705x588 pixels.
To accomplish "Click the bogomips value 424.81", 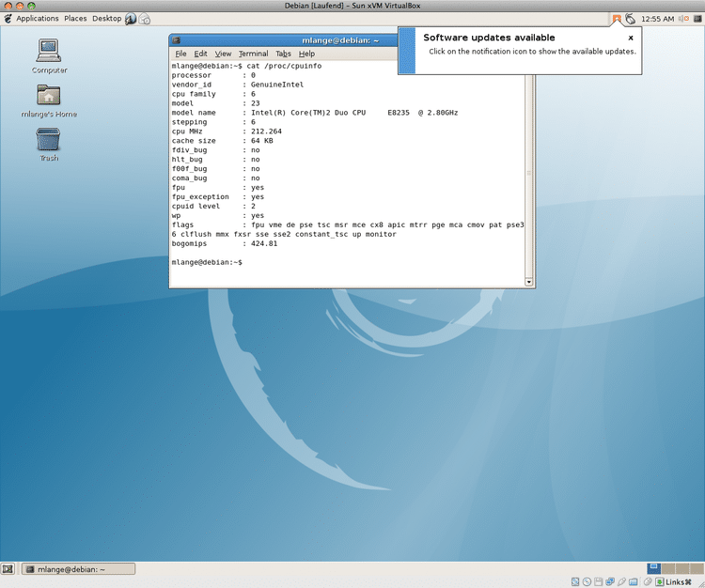I will (x=264, y=243).
